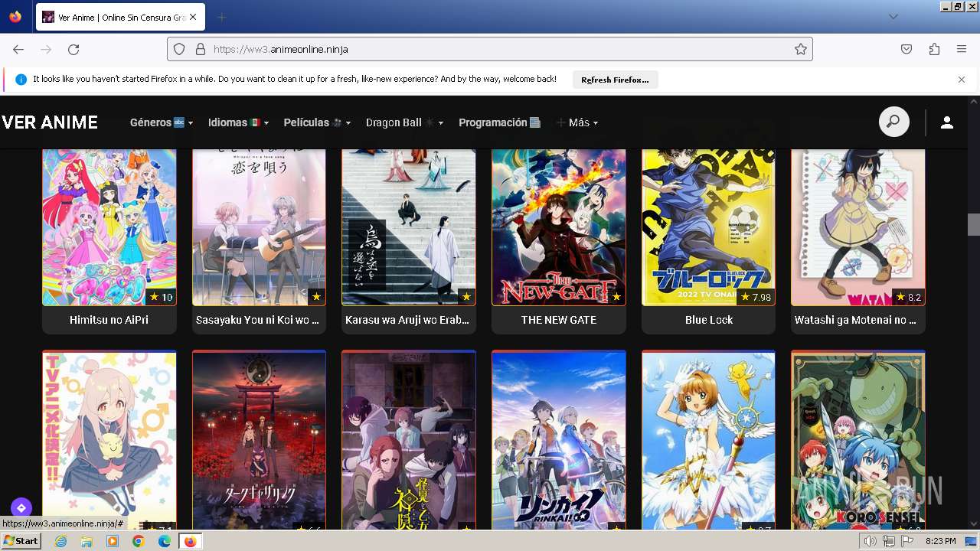
Task: Dismiss the Firefox refresh notification bar
Action: [x=962, y=80]
